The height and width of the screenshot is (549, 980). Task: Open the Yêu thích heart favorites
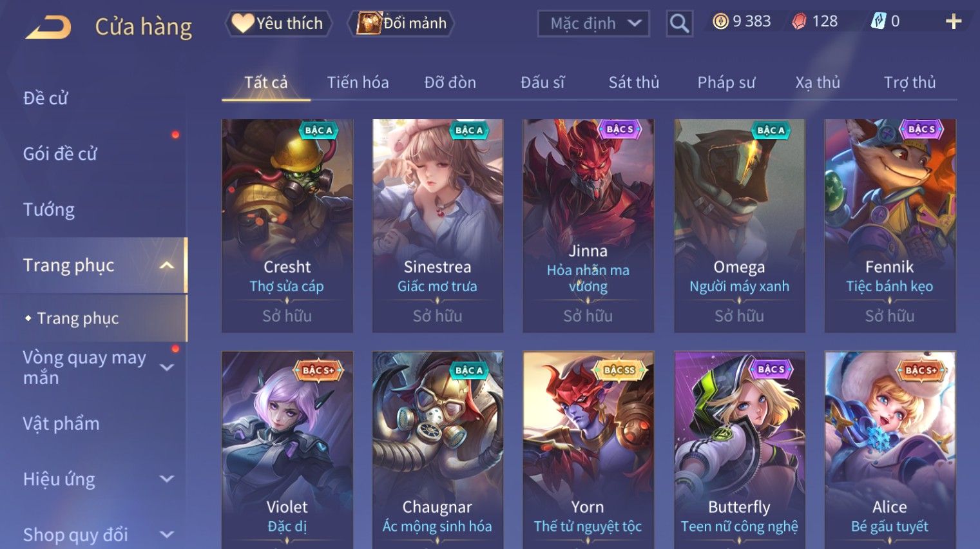[278, 23]
